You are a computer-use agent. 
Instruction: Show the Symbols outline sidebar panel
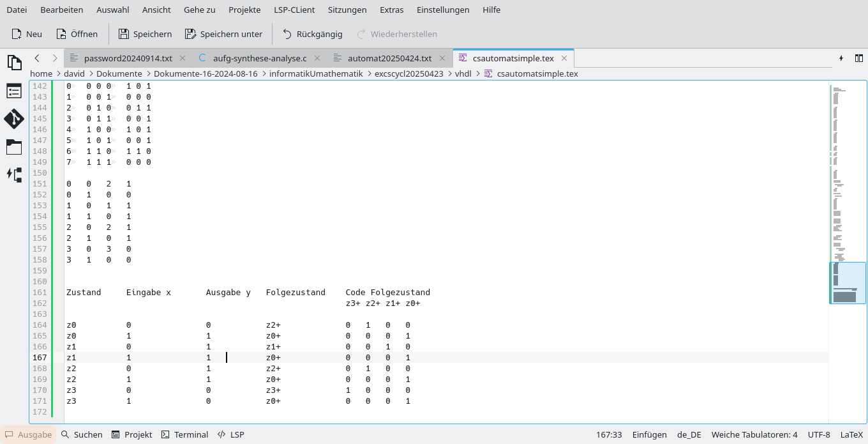point(14,91)
